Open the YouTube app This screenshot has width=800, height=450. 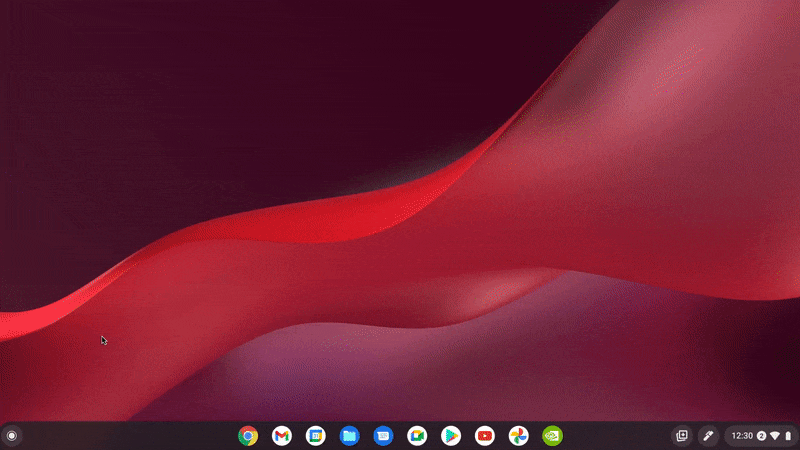coord(485,436)
